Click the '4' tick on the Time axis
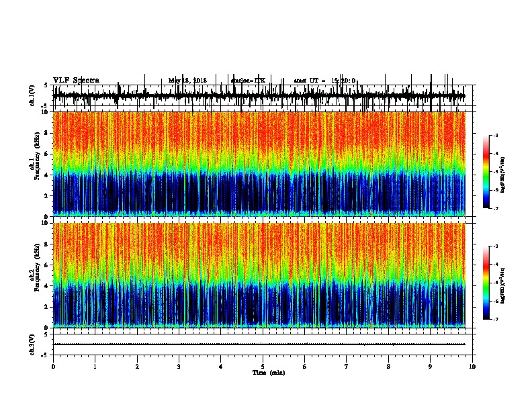 click(x=221, y=367)
